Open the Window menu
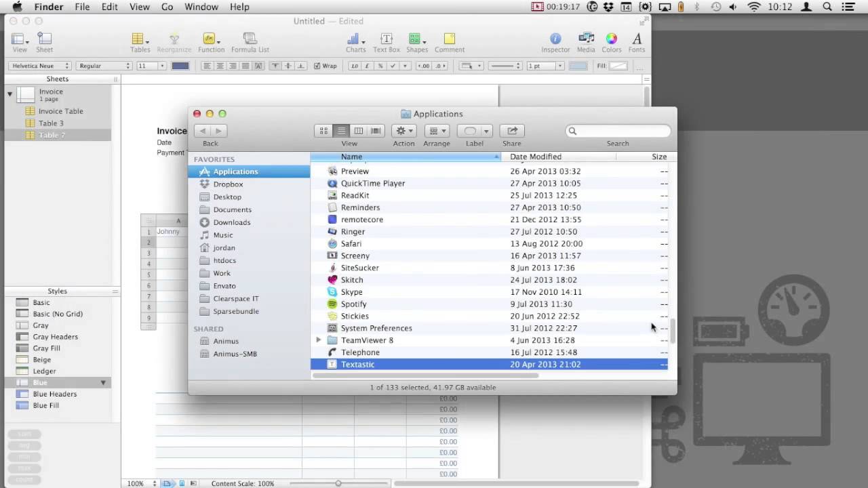868x488 pixels. [x=201, y=7]
